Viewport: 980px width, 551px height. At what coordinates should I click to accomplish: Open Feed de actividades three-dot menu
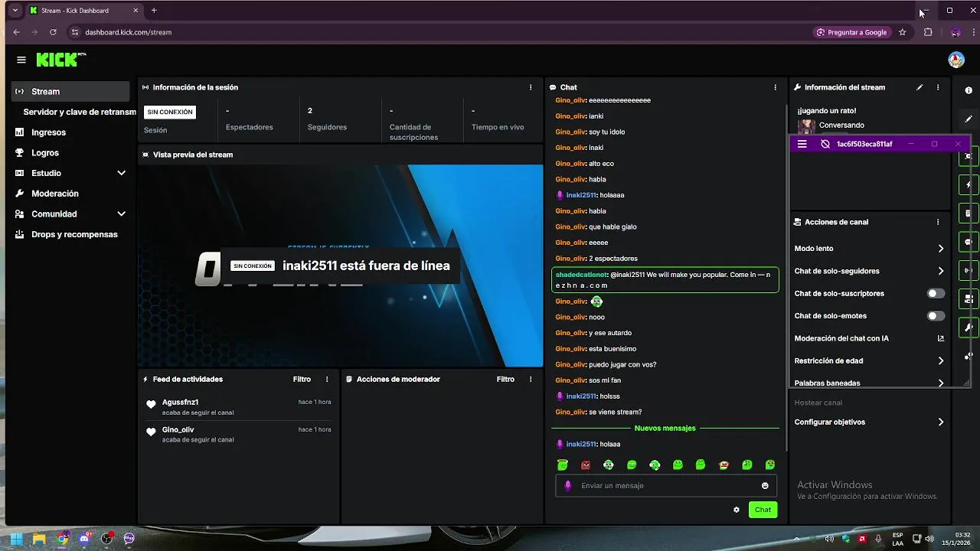327,379
